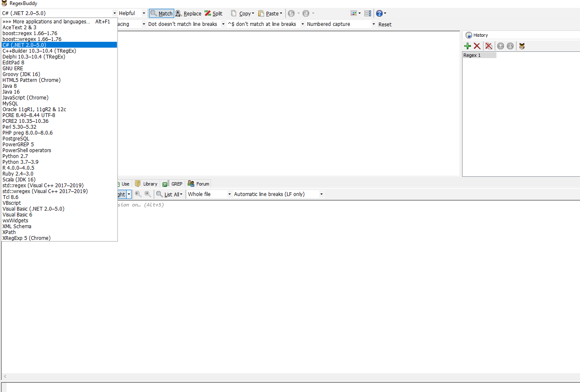Choose PostgreSQL flavor
Image resolution: width=580 pixels, height=392 pixels.
click(59, 139)
